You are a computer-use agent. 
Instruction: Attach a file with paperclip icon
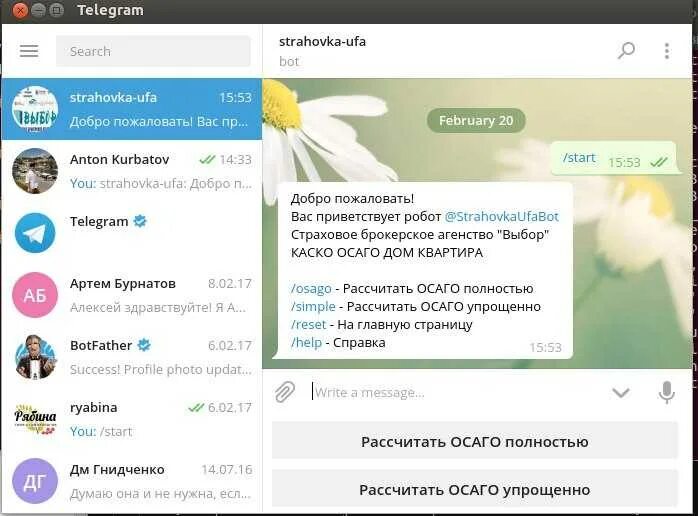coord(285,392)
